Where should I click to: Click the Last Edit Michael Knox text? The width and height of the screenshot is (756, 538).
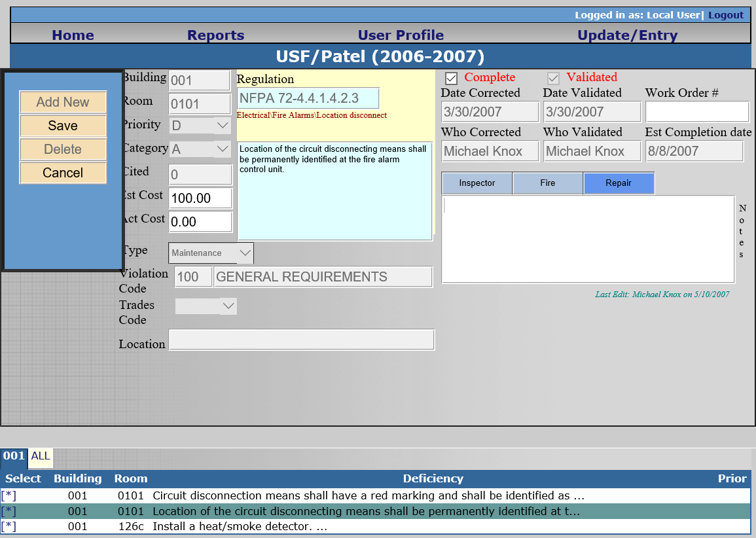coord(662,295)
